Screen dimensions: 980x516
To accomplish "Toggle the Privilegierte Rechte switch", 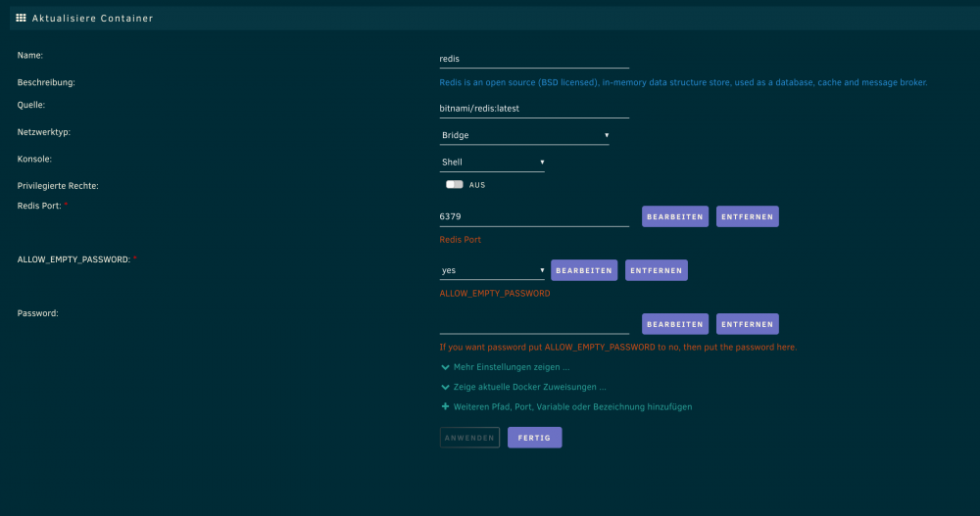I will (455, 185).
